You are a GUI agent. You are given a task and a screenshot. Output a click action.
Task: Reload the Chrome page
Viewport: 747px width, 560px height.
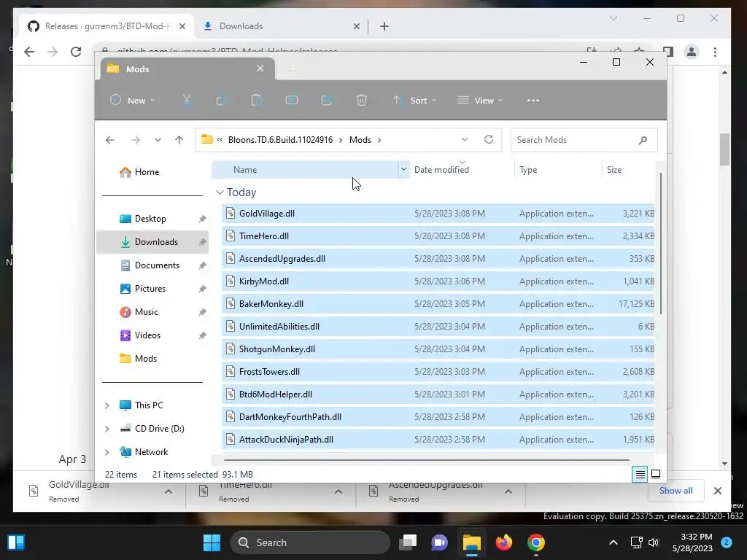click(x=76, y=52)
